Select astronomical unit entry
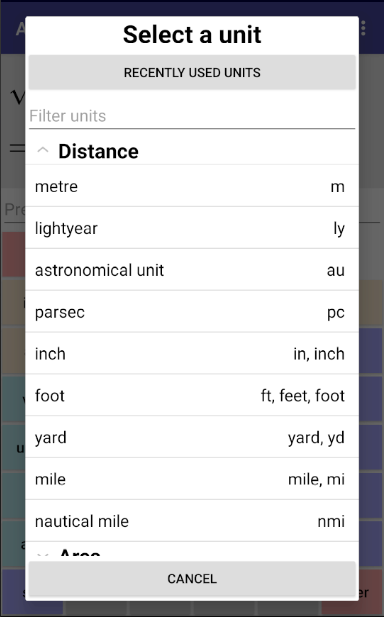 tap(192, 270)
